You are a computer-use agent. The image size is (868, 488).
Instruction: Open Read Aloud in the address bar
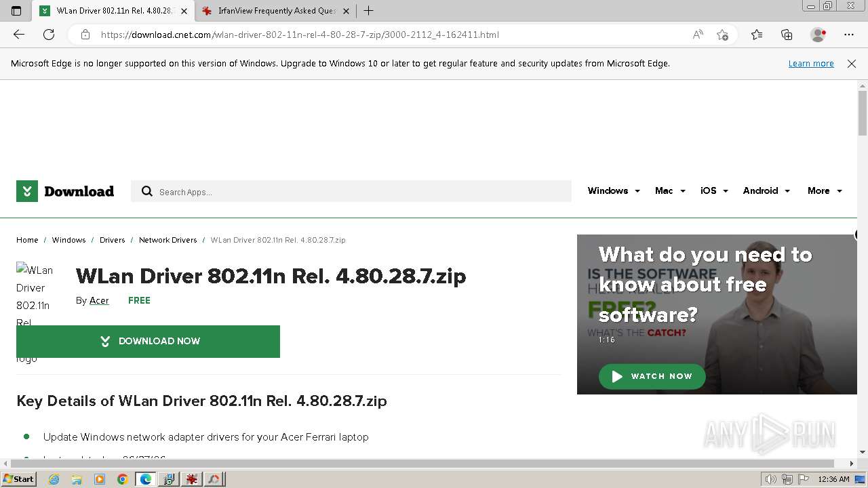click(x=698, y=35)
